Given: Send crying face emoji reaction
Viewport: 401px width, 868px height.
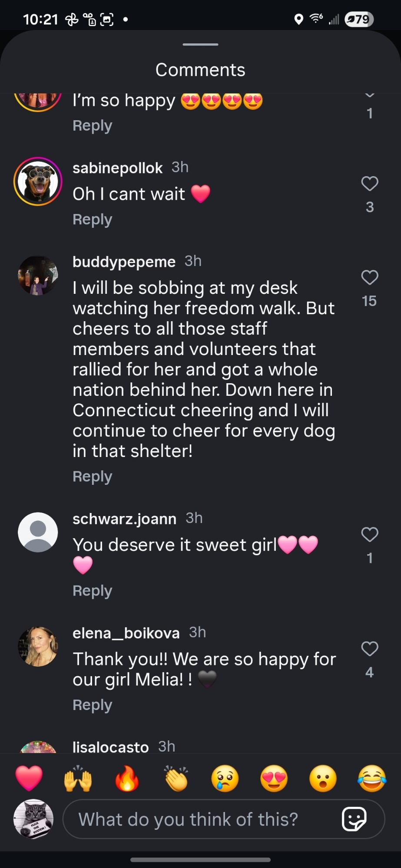Looking at the screenshot, I should pyautogui.click(x=225, y=778).
